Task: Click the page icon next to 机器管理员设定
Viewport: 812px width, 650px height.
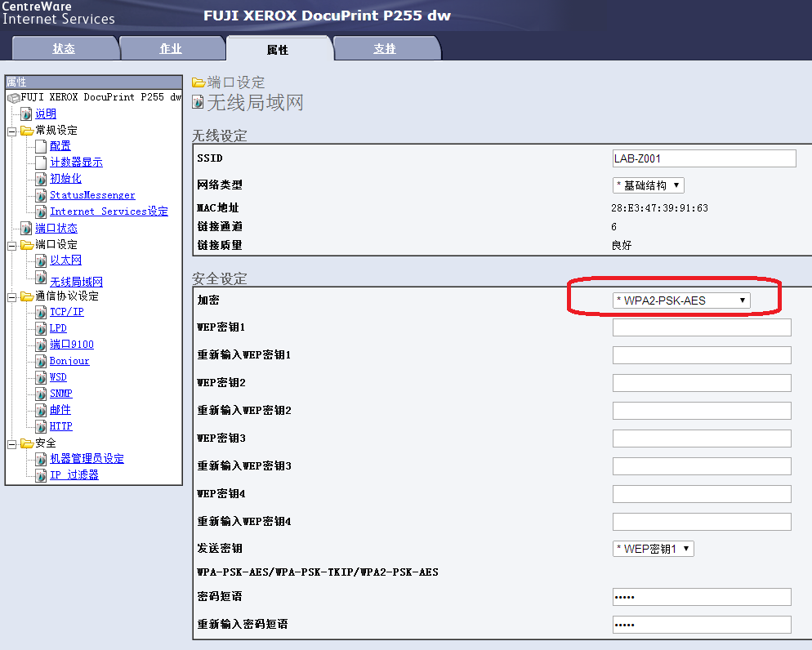Action: pos(41,459)
